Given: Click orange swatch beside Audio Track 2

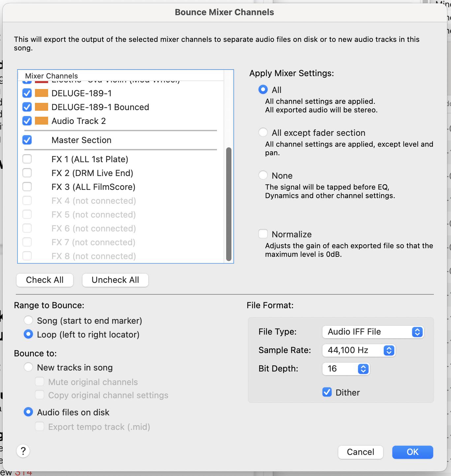Looking at the screenshot, I should click(42, 121).
